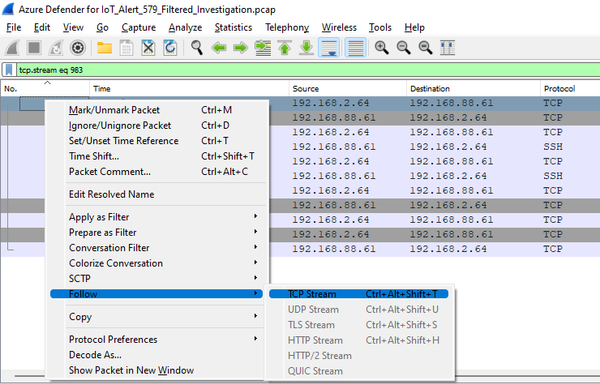Image resolution: width=600 pixels, height=384 pixels.
Task: Open the Capture menu
Action: [x=139, y=28]
